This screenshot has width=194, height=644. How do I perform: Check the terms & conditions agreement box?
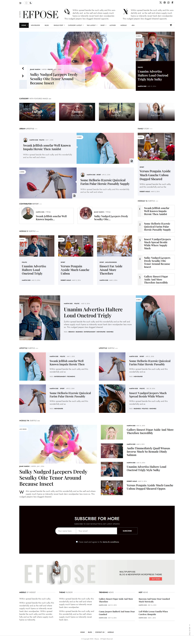point(77,542)
